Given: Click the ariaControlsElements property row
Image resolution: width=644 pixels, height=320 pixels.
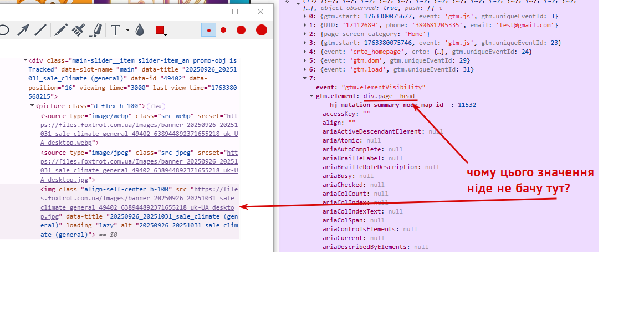Looking at the screenshot, I should point(370,229).
